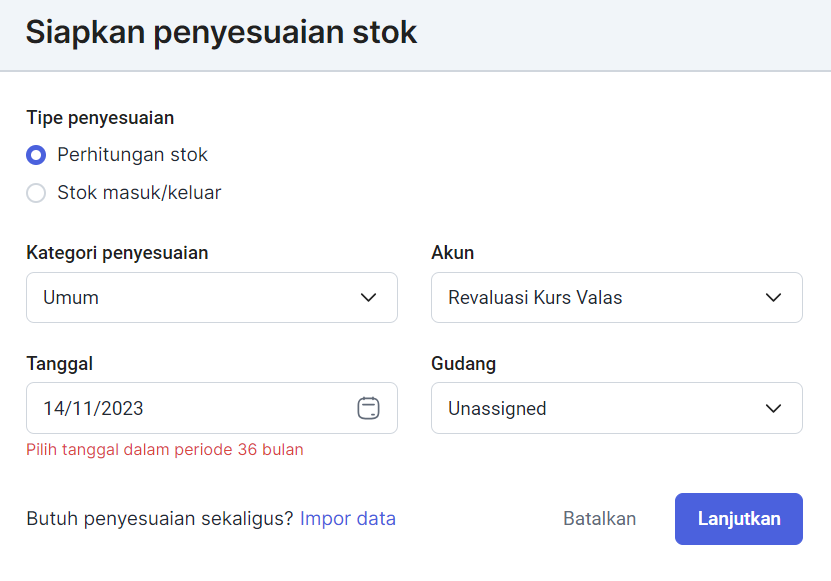Open dropdown showing 'Umum' value

212,297
